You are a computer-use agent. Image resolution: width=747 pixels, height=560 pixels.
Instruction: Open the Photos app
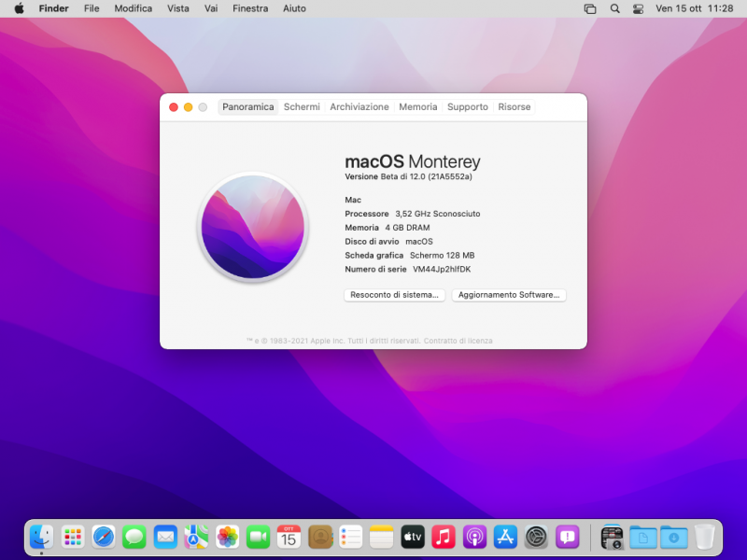pyautogui.click(x=227, y=537)
